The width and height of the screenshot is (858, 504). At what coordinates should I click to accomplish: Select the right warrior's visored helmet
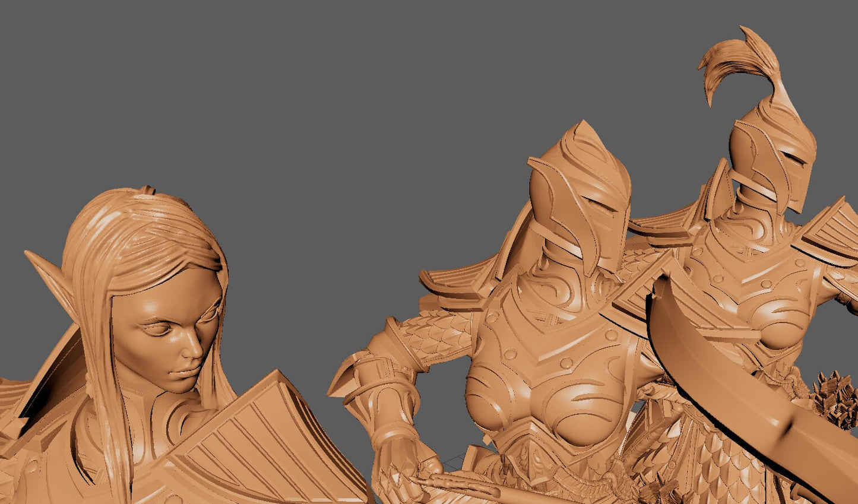[x=772, y=154]
